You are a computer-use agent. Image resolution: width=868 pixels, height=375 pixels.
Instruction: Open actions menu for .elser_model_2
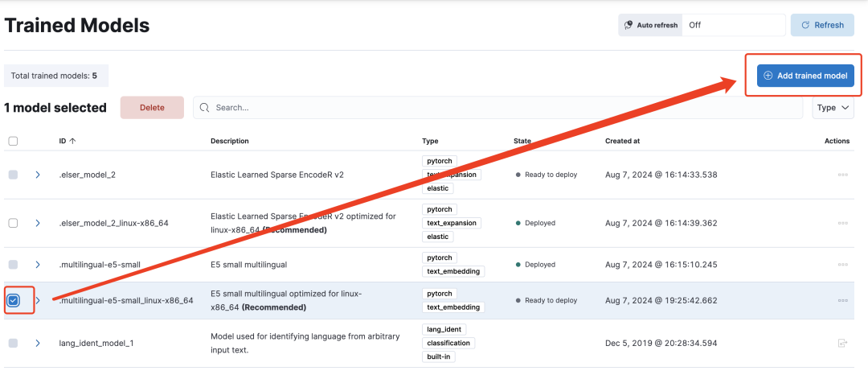click(842, 175)
